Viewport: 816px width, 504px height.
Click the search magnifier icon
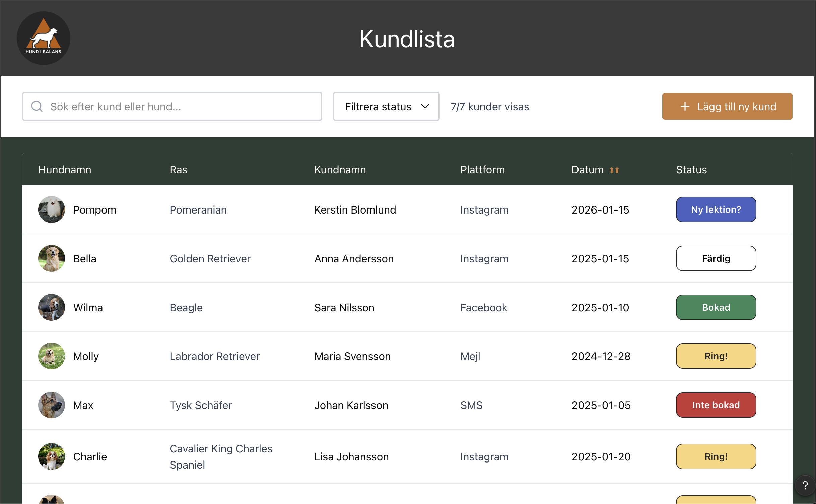[37, 106]
